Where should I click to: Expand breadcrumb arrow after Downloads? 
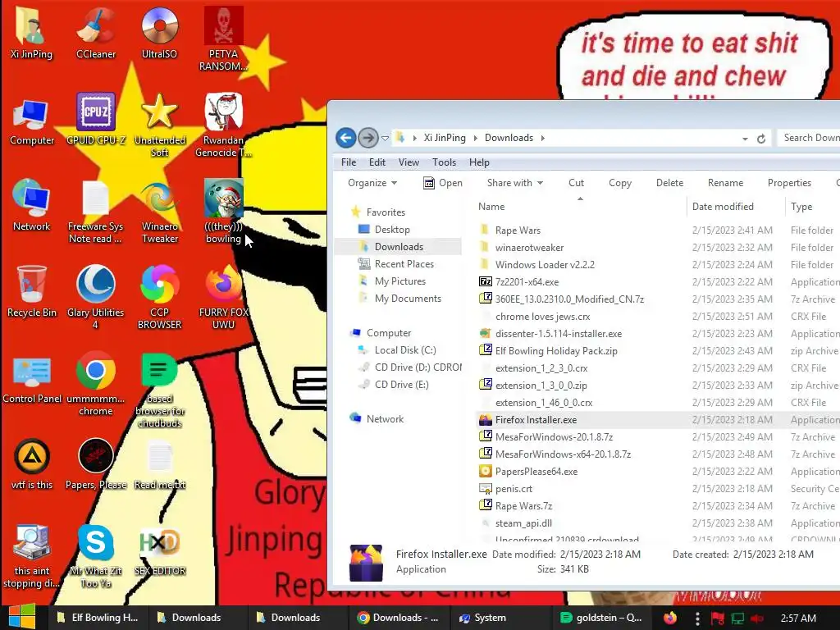[543, 138]
